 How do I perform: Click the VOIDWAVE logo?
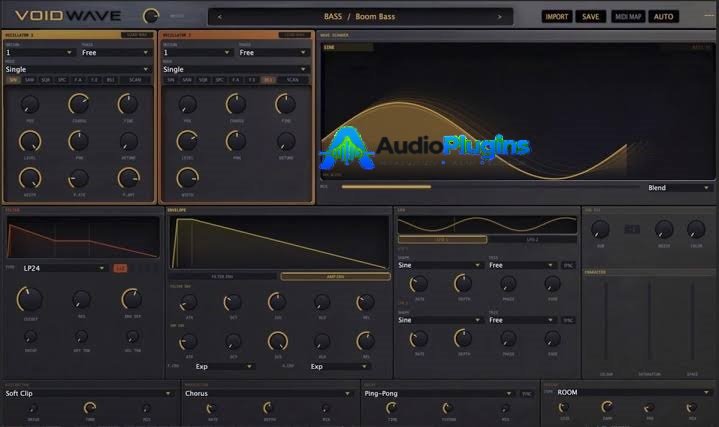68,16
